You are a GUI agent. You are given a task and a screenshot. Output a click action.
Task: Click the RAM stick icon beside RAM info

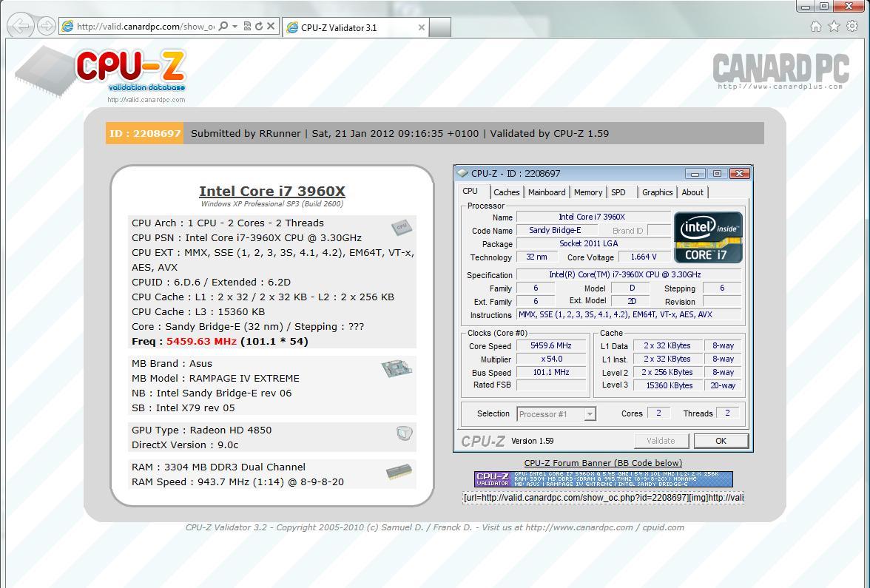pyautogui.click(x=399, y=472)
